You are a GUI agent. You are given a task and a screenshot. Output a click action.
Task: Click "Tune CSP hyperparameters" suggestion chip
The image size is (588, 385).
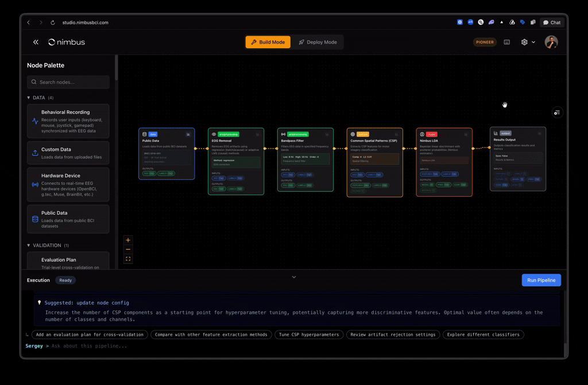308,335
